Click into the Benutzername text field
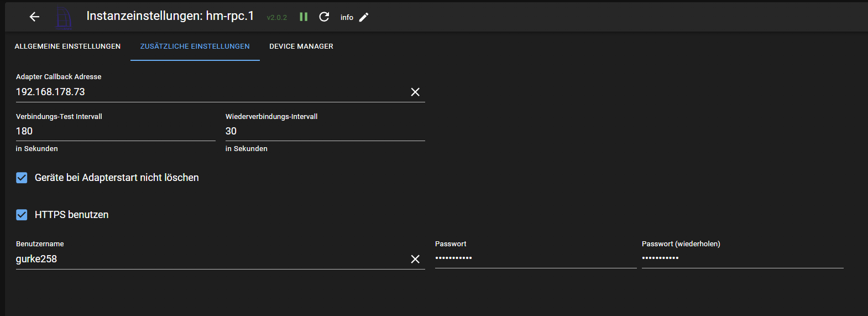 click(x=210, y=259)
